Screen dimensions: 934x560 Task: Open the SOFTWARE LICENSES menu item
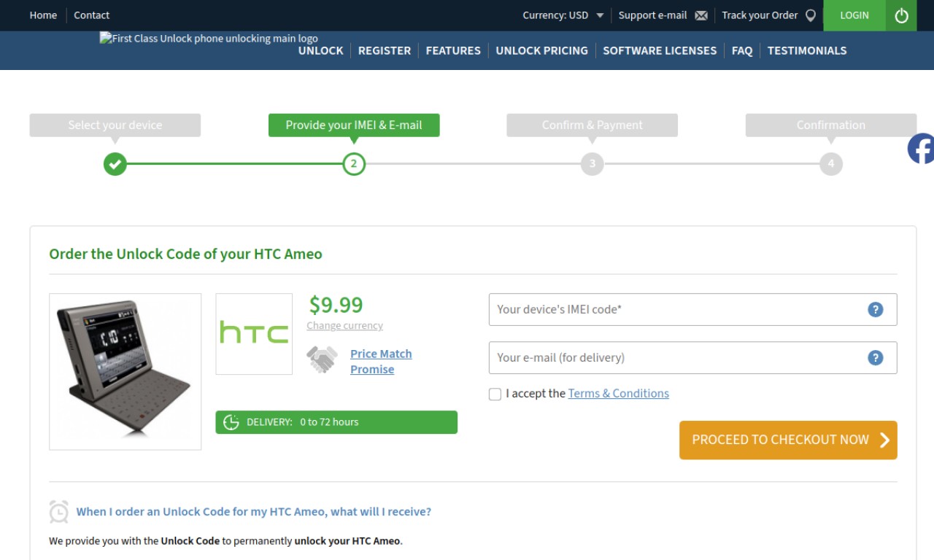click(x=660, y=51)
